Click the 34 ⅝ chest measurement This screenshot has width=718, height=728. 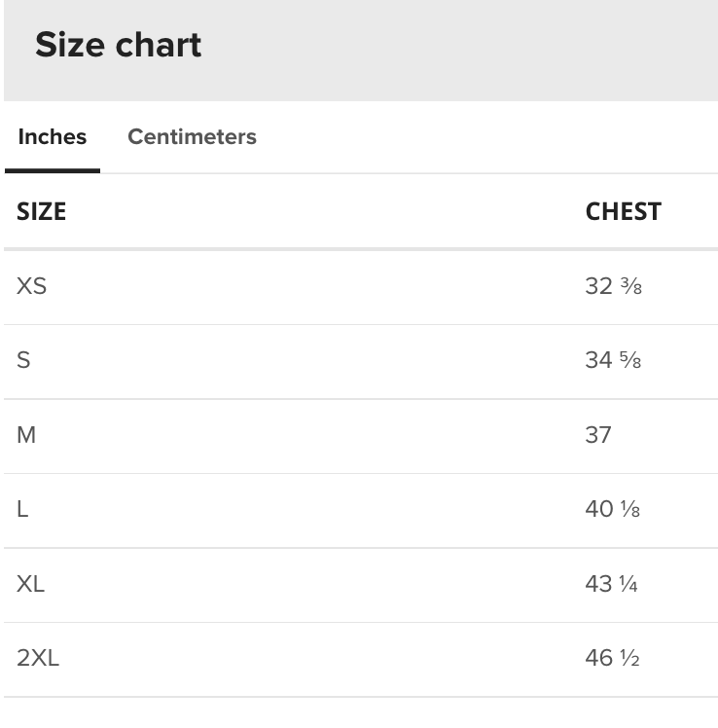[x=613, y=360]
